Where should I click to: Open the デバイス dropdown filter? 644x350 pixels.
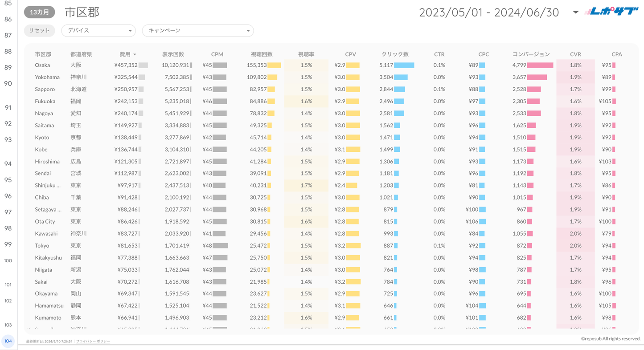pos(98,31)
